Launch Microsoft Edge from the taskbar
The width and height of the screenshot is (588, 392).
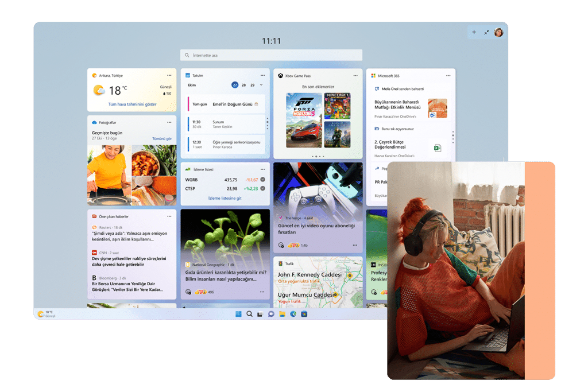293,314
